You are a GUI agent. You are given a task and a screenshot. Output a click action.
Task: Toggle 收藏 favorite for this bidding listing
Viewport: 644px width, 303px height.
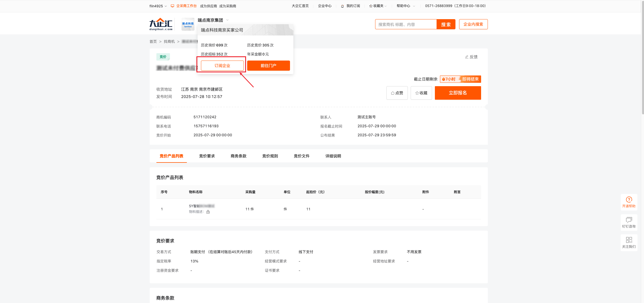tap(421, 93)
